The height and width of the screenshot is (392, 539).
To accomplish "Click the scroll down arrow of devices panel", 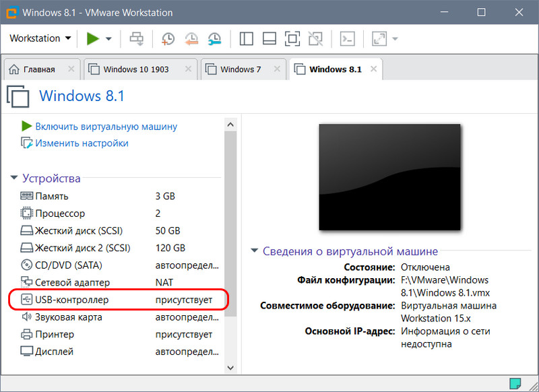I will 230,368.
